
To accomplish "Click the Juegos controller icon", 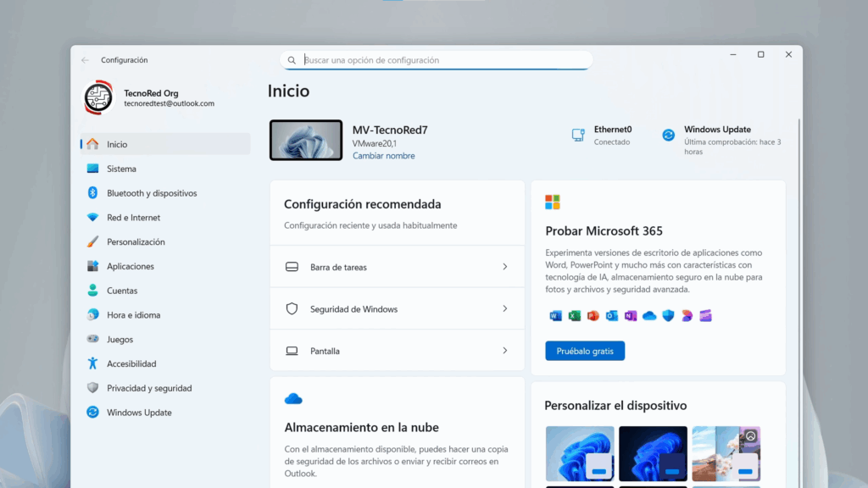I will tap(92, 339).
